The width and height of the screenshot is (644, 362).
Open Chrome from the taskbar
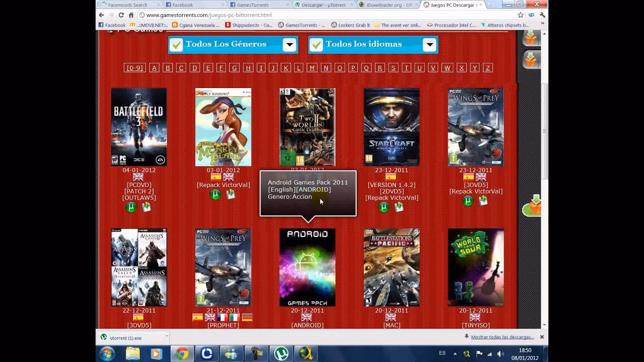(x=182, y=353)
